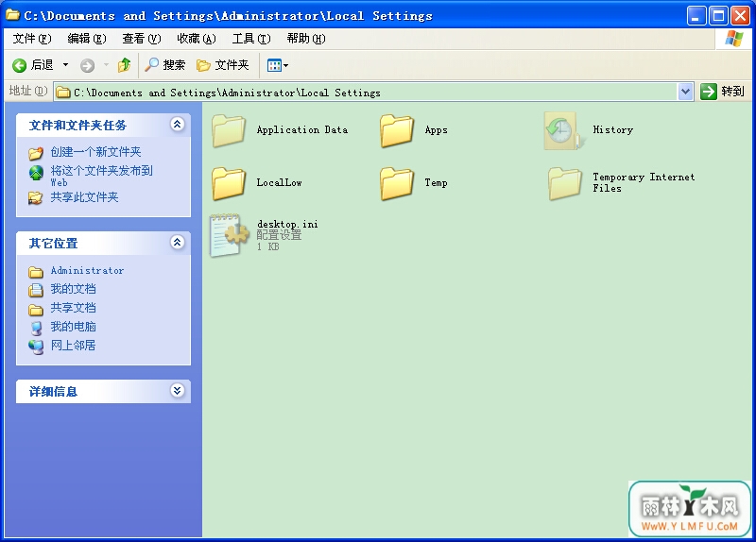Collapse the 其它位置 panel

coord(177,243)
